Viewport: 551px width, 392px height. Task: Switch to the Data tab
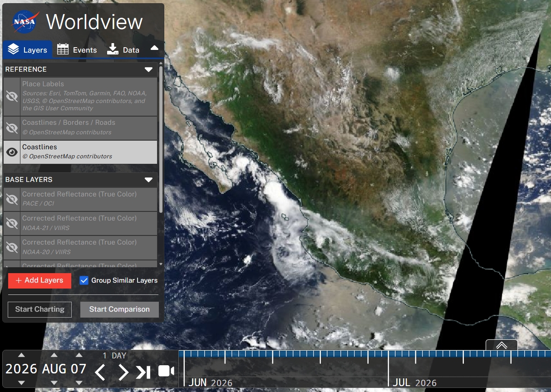tap(123, 49)
